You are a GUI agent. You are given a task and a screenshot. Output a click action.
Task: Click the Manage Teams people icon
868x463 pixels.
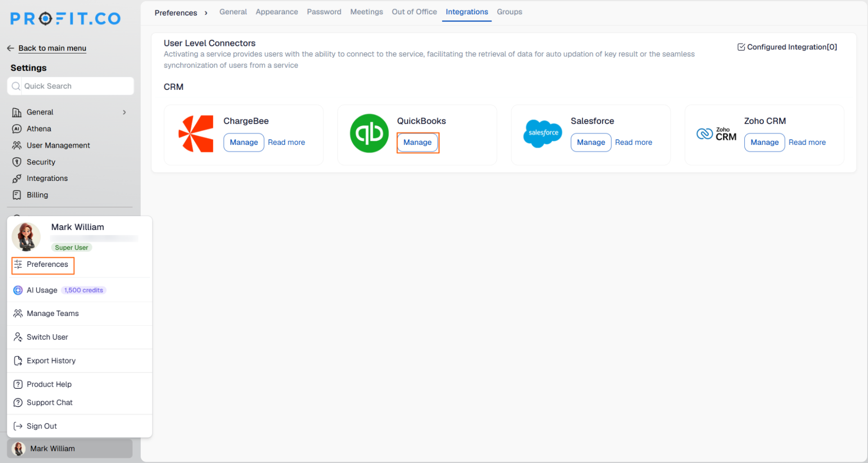pyautogui.click(x=18, y=313)
